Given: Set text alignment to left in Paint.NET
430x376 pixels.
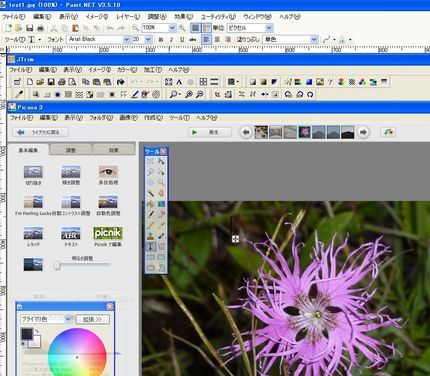Looking at the screenshot, I should click(x=206, y=40).
